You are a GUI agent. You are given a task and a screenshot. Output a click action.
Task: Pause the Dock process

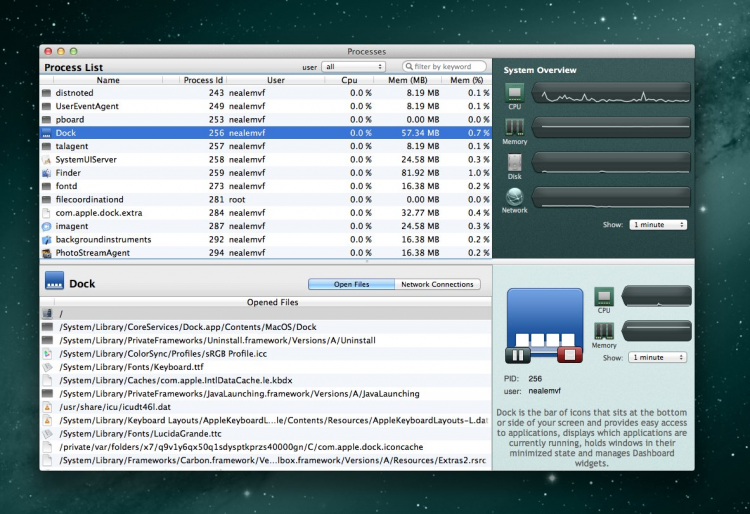[518, 354]
